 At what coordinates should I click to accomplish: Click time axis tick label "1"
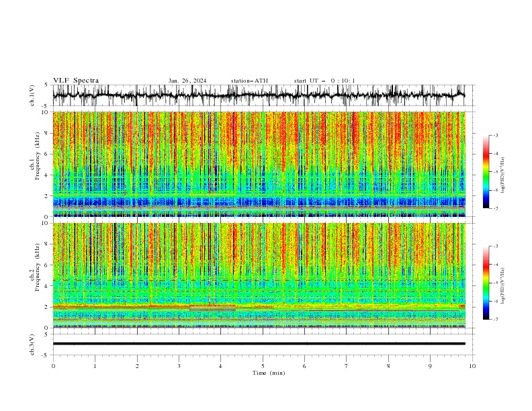point(95,366)
